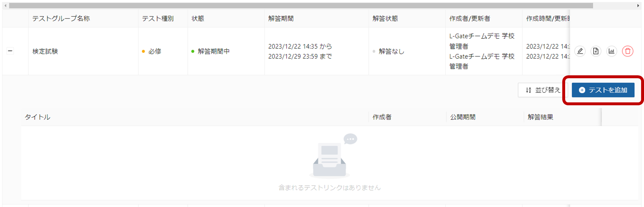Click the 解答期間 column header

click(x=281, y=18)
